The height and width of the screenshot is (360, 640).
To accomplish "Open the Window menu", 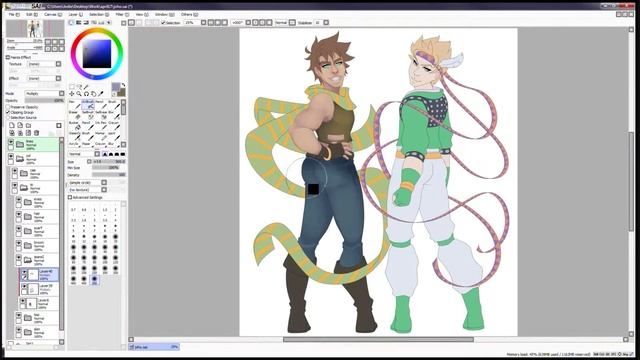I will pos(164,15).
